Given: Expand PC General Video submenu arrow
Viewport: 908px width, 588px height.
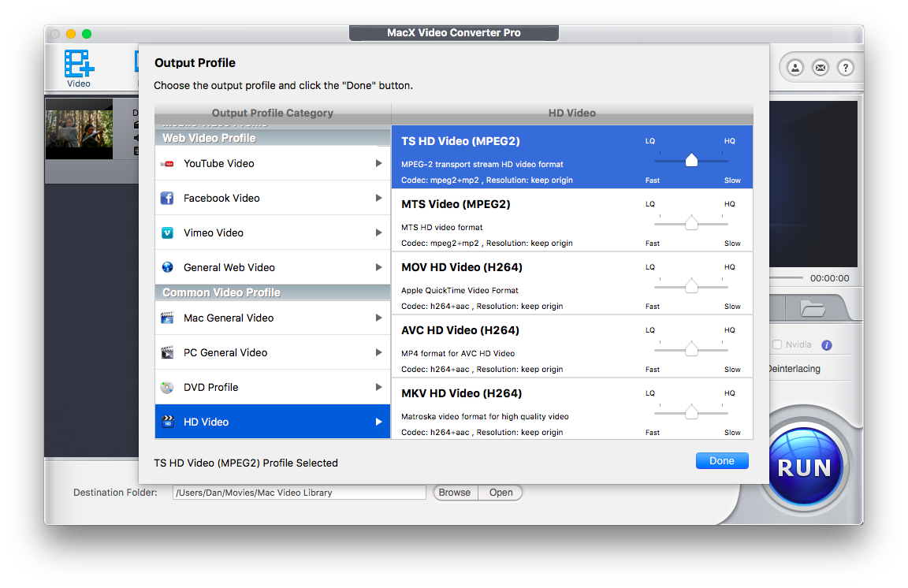Looking at the screenshot, I should (x=378, y=352).
